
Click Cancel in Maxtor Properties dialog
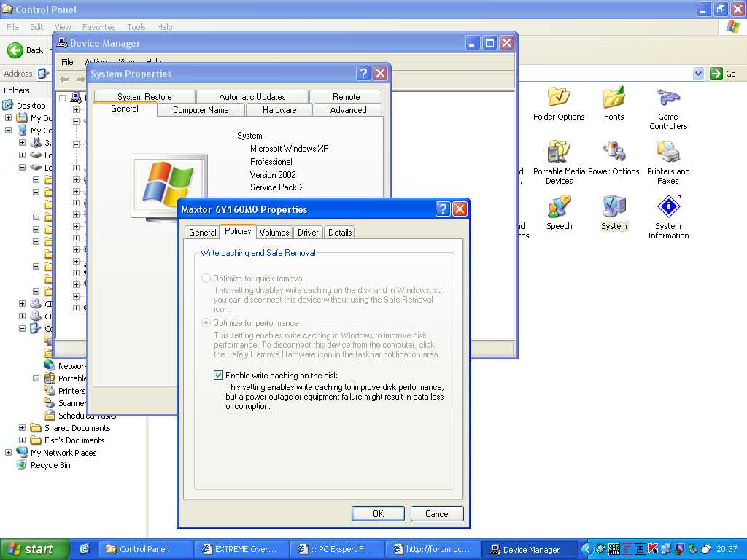[437, 514]
